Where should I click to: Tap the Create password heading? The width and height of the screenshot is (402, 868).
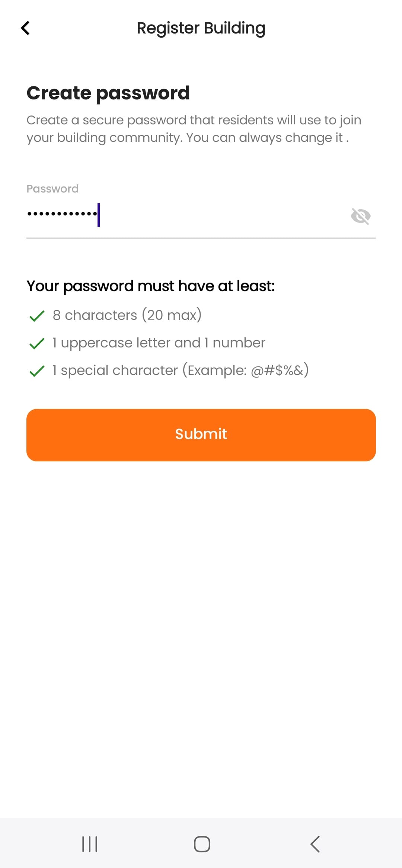(108, 93)
